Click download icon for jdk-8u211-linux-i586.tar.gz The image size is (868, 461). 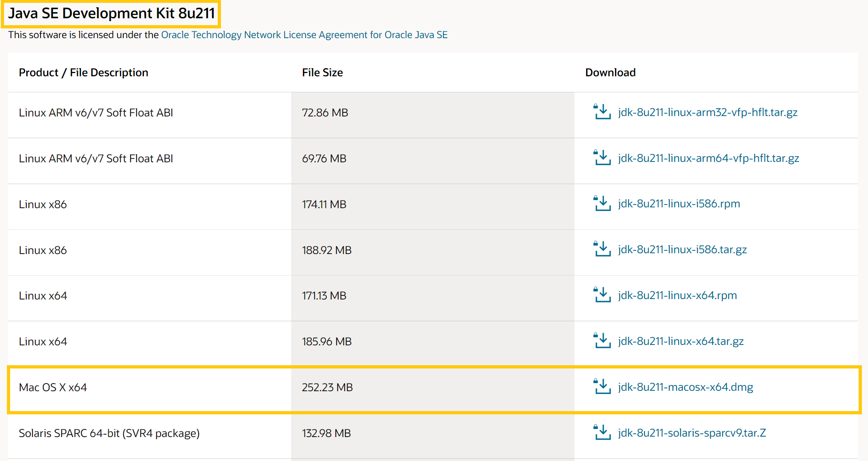[602, 249]
